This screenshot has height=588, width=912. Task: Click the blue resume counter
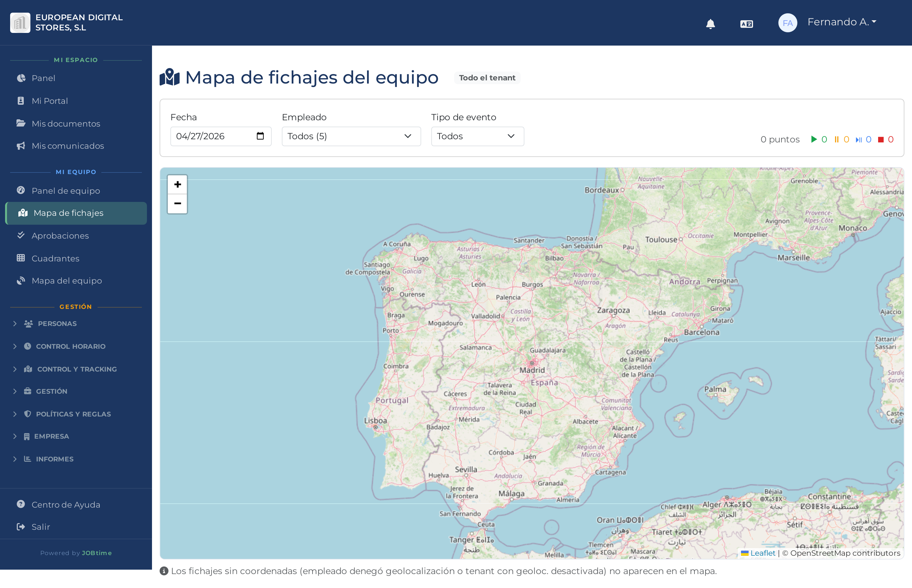[x=859, y=139]
